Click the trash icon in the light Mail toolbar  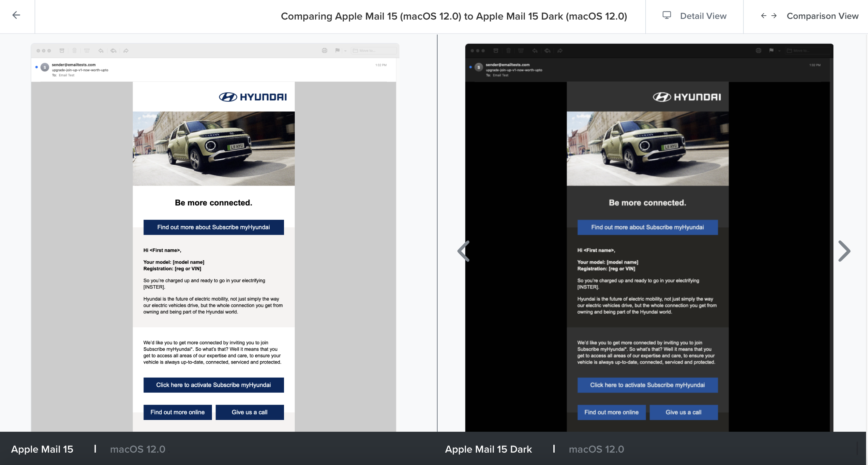74,51
